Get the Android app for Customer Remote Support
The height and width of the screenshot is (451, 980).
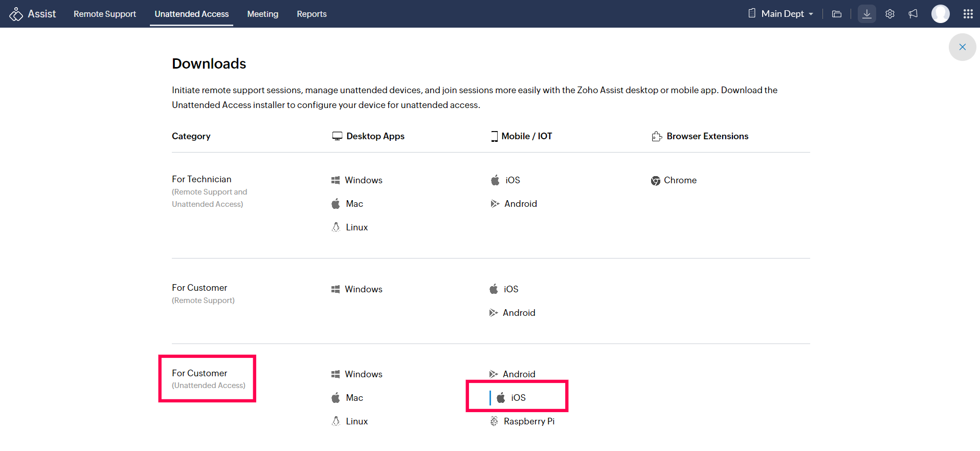(x=518, y=313)
